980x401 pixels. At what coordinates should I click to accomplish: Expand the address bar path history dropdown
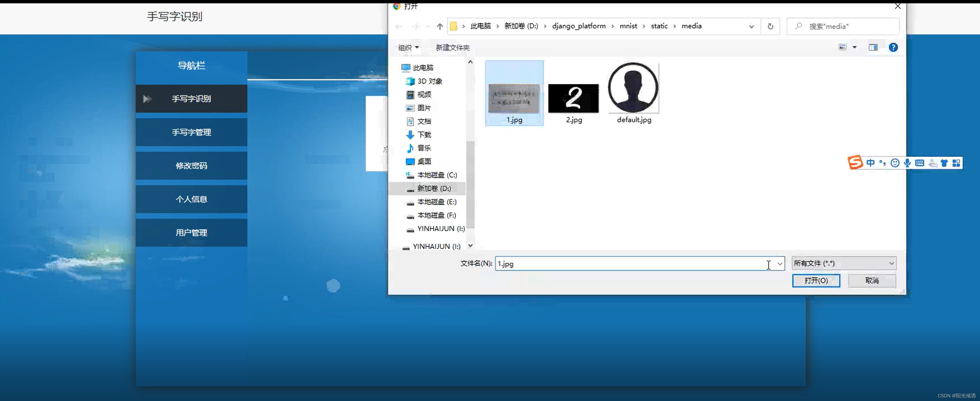tap(751, 26)
